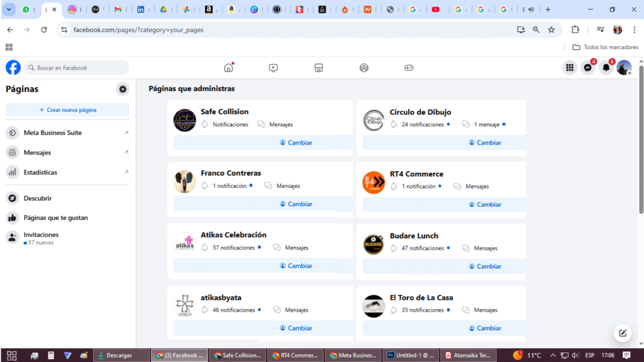Image resolution: width=644 pixels, height=362 pixels.
Task: Bookmark this page with the star icon
Action: (551, 30)
